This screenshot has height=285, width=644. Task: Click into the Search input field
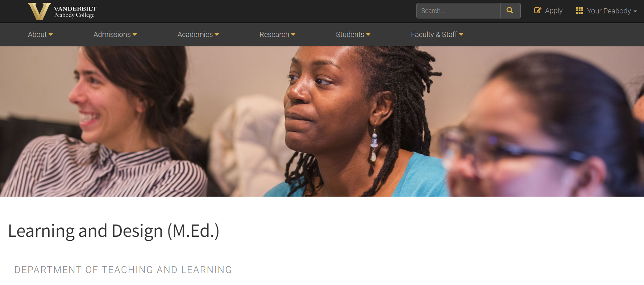click(458, 11)
